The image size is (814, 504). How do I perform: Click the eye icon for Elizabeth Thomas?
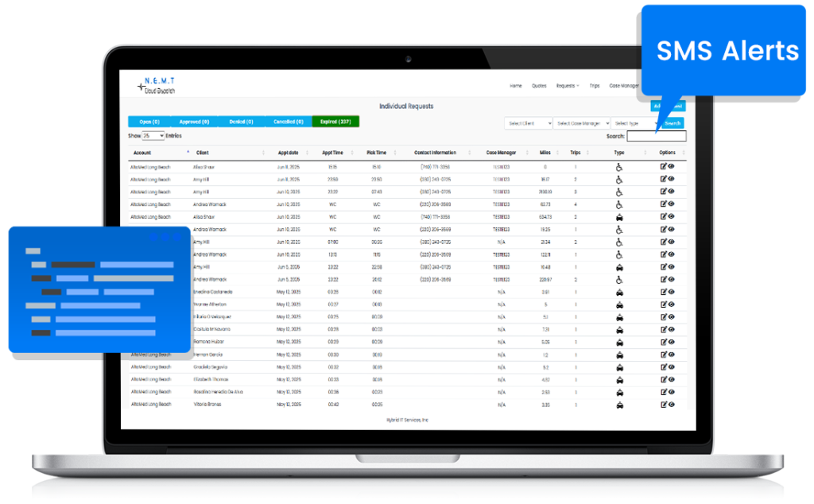(672, 379)
